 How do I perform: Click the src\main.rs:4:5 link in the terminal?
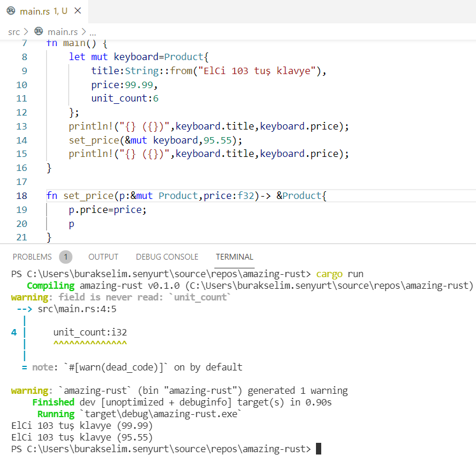[x=77, y=309]
